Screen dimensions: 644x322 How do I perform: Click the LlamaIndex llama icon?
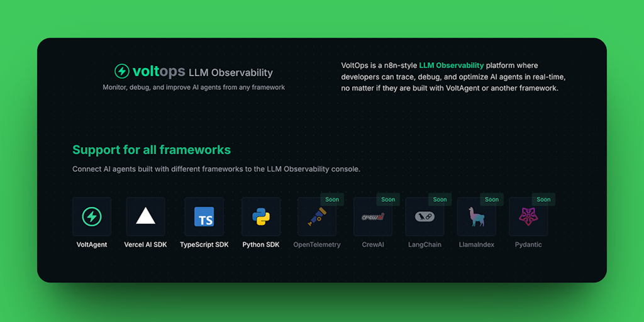(x=477, y=216)
